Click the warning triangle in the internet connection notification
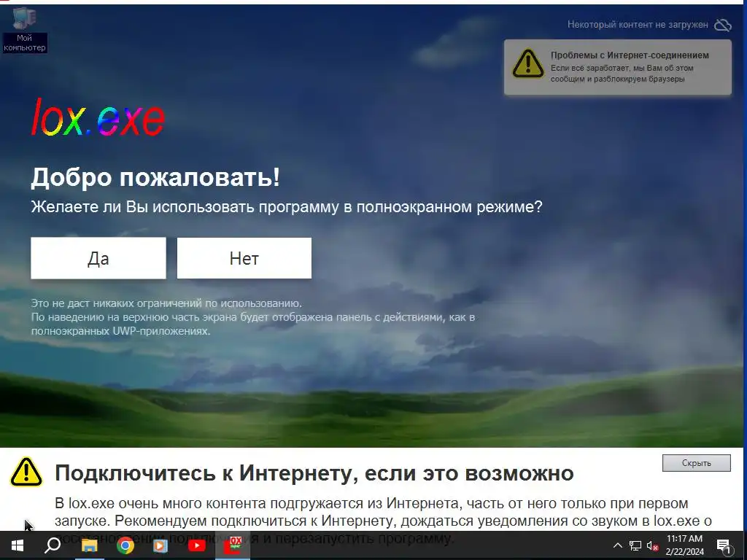This screenshot has height=560, width=747. point(527,64)
